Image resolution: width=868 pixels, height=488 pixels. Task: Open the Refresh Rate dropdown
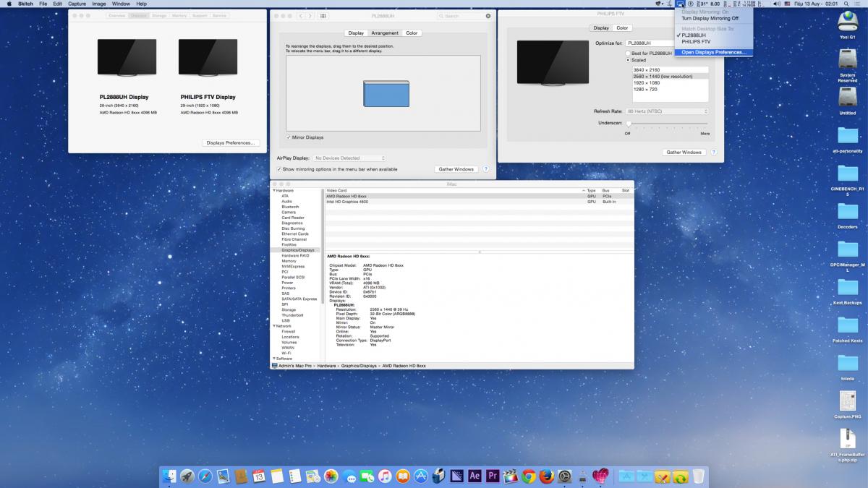[x=667, y=111]
